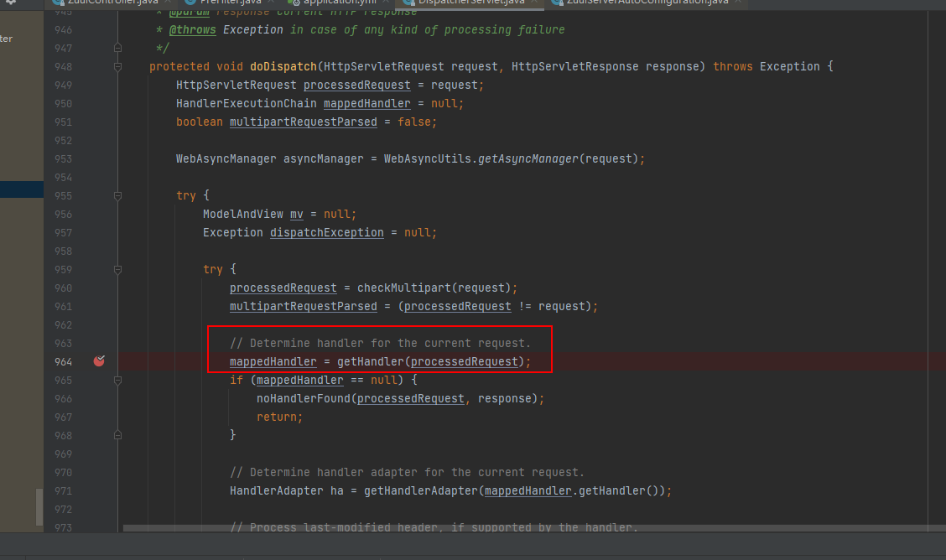The width and height of the screenshot is (946, 560).
Task: Remove the breakpoint on line 964
Action: (99, 361)
